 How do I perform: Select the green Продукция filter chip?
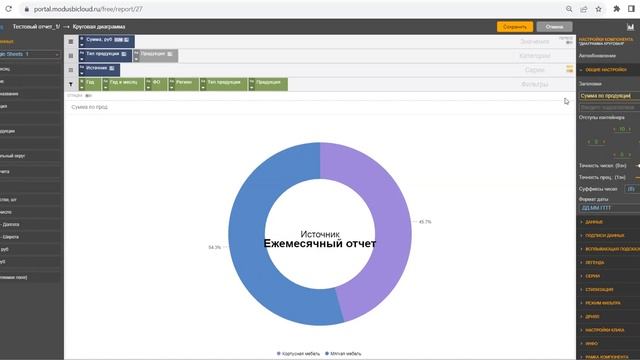(268, 84)
